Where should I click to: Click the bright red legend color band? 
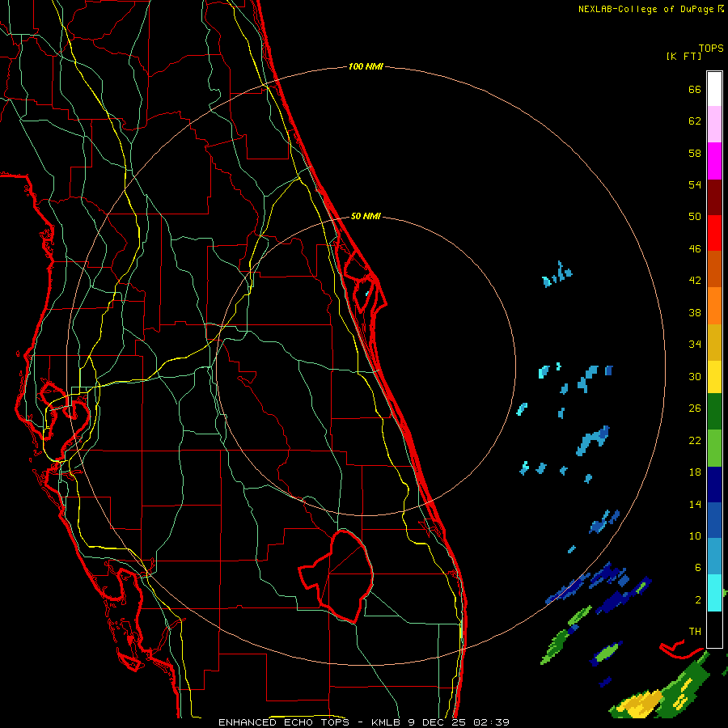coord(714,233)
